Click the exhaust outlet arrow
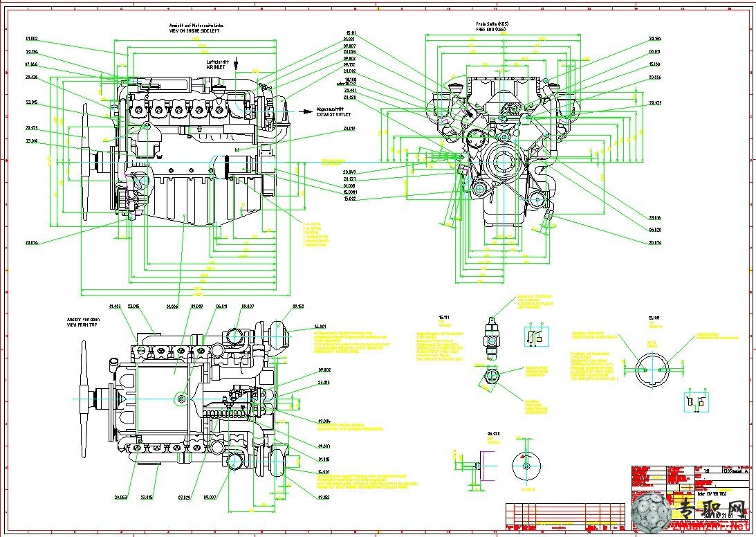756x537 pixels. [305, 111]
